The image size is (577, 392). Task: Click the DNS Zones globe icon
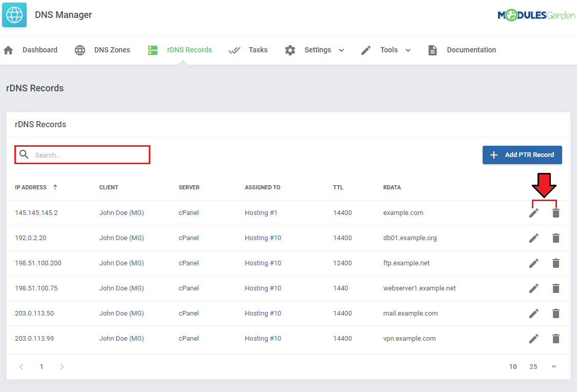click(80, 50)
